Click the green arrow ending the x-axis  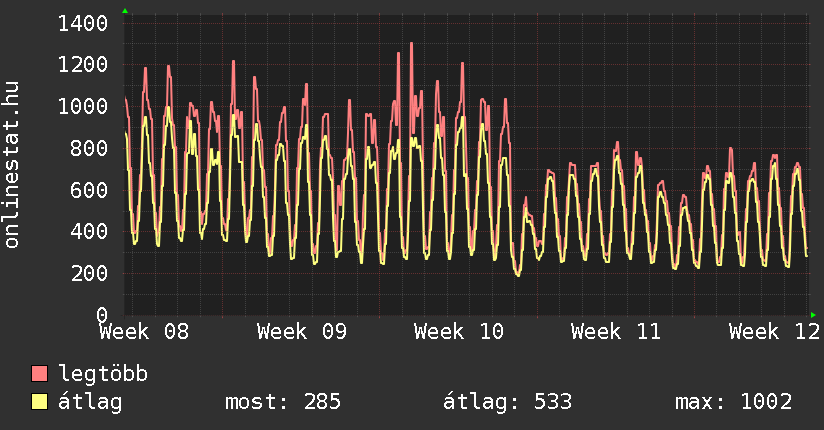(813, 314)
